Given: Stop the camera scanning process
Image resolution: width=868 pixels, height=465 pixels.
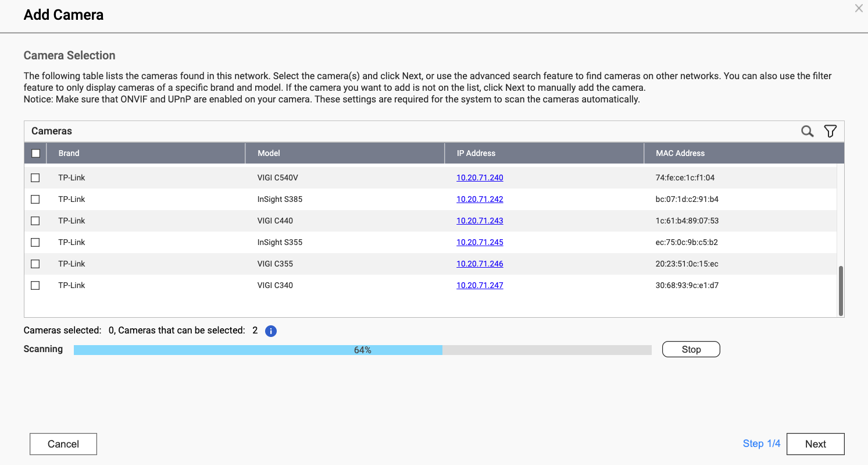Looking at the screenshot, I should coord(691,349).
